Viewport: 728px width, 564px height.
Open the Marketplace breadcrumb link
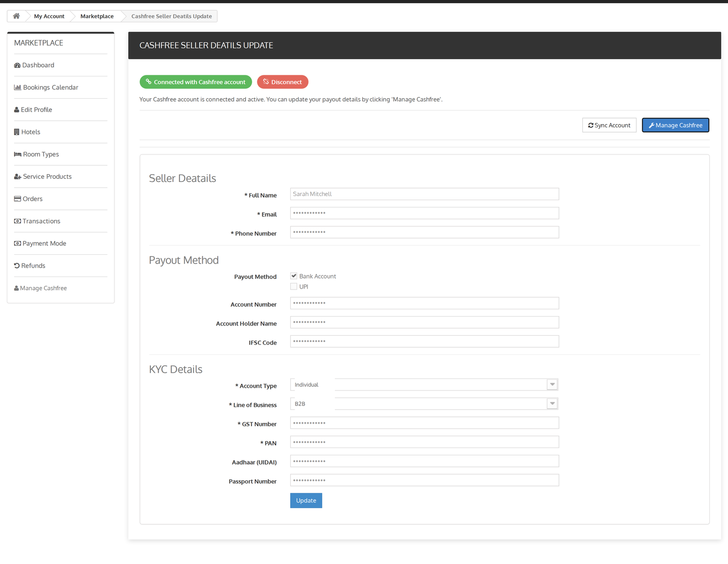click(97, 16)
